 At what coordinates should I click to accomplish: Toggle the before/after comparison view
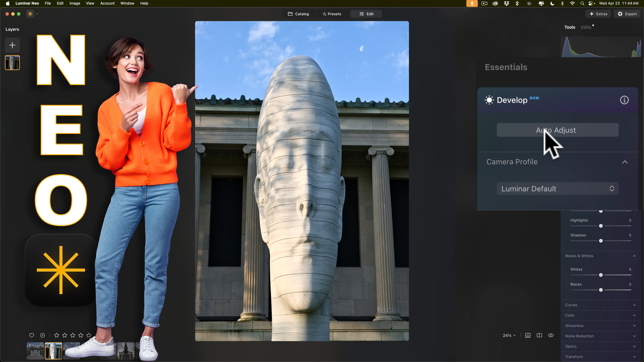[x=539, y=335]
